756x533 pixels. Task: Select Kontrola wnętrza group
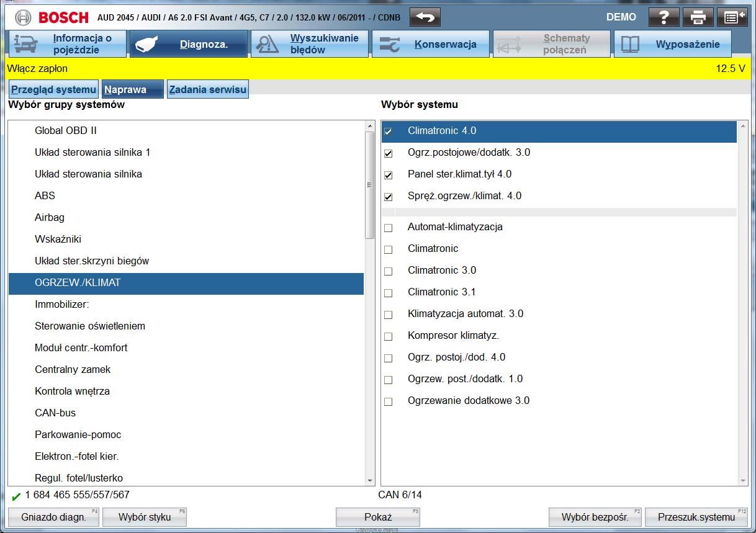coord(186,391)
